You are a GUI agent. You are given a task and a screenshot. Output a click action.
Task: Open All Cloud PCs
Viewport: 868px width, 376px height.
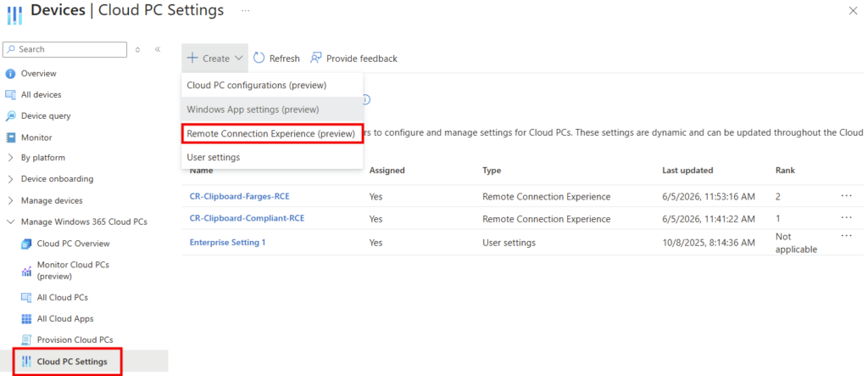[63, 298]
